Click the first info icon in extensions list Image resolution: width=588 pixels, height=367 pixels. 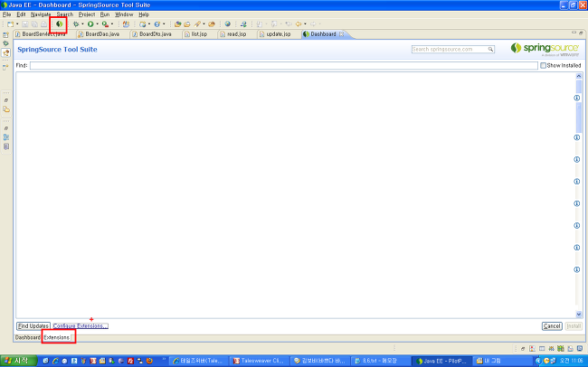[577, 98]
